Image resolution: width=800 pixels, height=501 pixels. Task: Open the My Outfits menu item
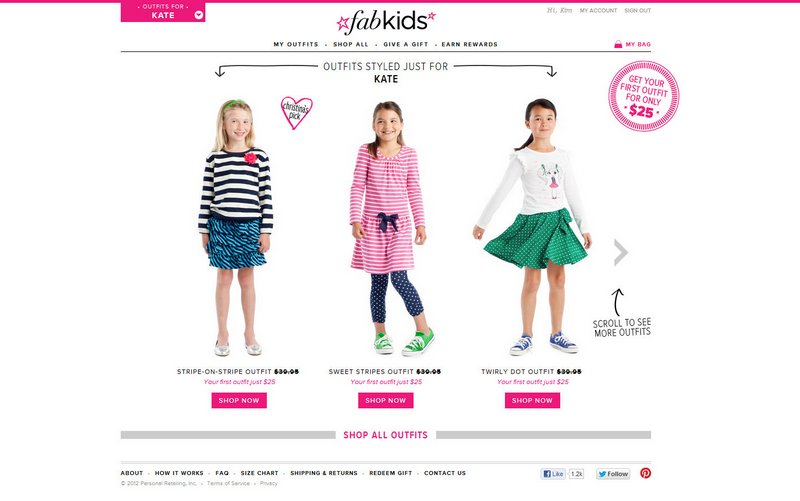pos(296,44)
